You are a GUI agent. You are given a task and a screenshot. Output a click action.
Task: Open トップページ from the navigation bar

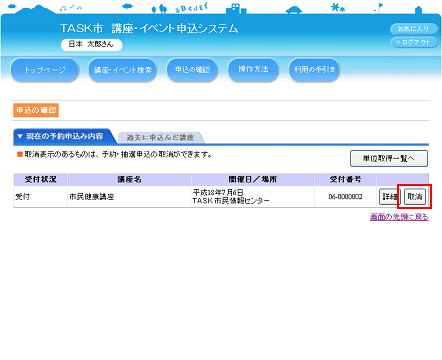(x=45, y=70)
